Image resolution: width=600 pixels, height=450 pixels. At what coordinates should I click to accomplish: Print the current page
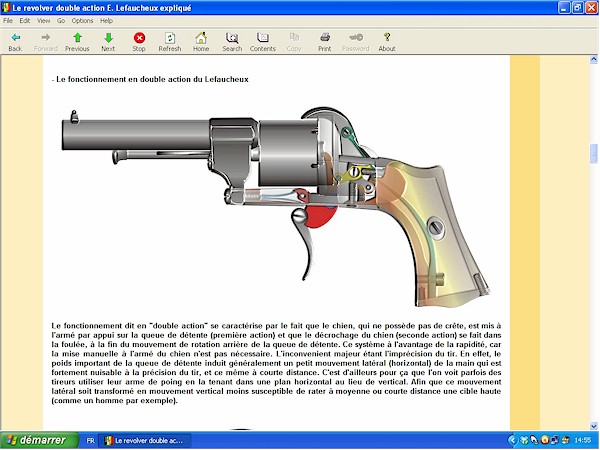click(325, 42)
